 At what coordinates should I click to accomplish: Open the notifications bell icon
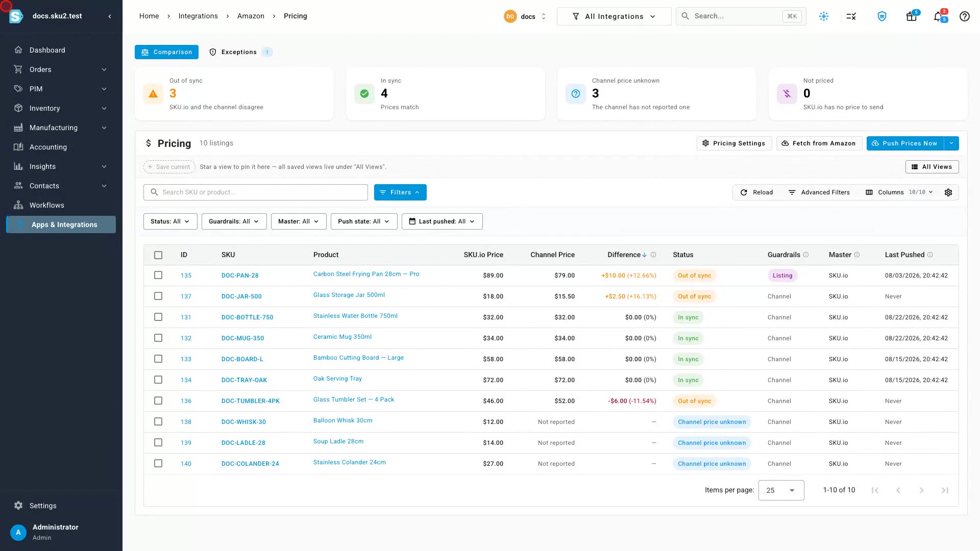pyautogui.click(x=938, y=16)
